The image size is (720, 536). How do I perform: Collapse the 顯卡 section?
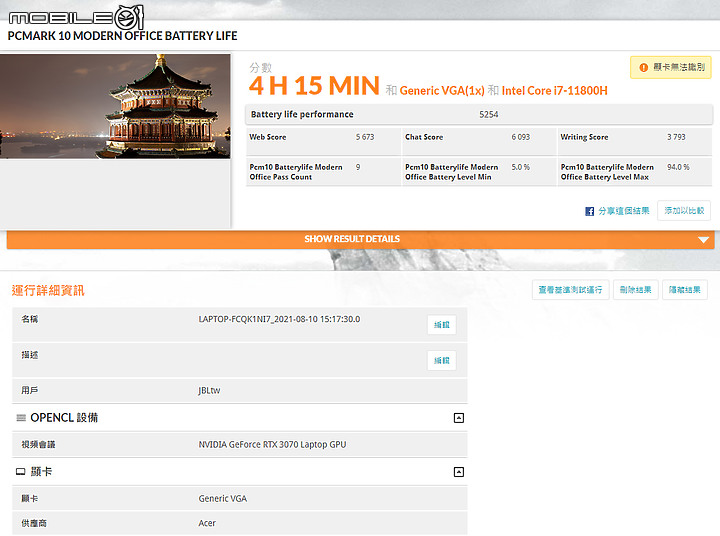(459, 472)
